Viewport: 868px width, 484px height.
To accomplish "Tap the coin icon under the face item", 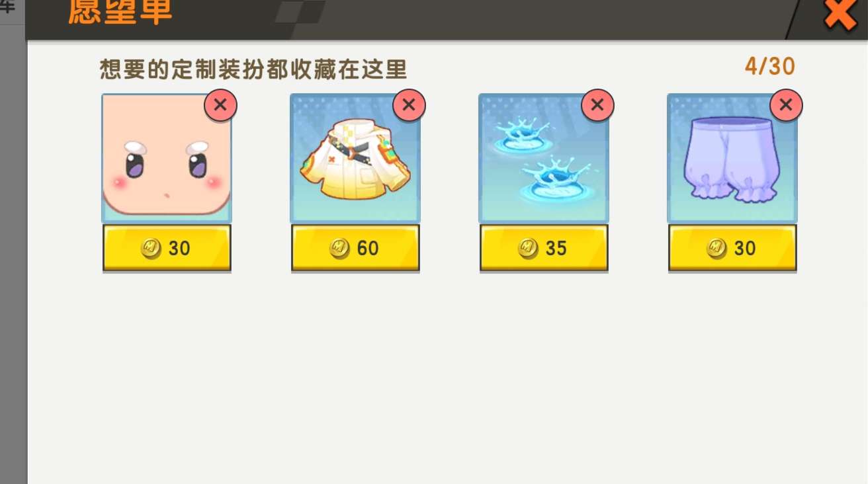I will pos(151,248).
